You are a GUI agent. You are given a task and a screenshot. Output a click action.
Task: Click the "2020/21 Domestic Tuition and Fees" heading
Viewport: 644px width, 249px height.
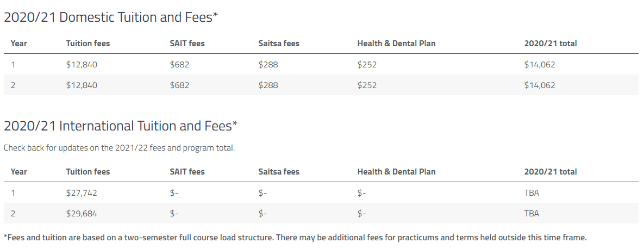click(x=111, y=17)
